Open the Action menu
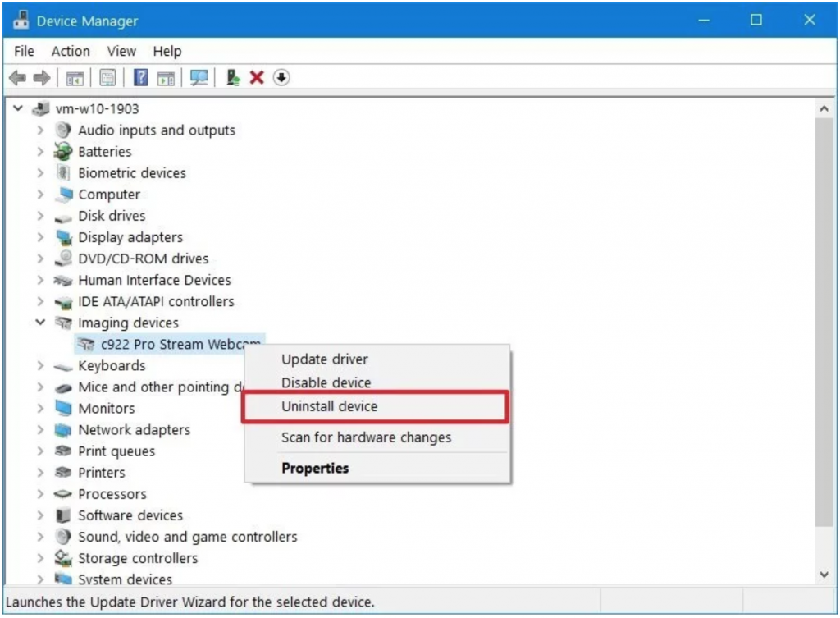The image size is (840, 618). tap(71, 51)
